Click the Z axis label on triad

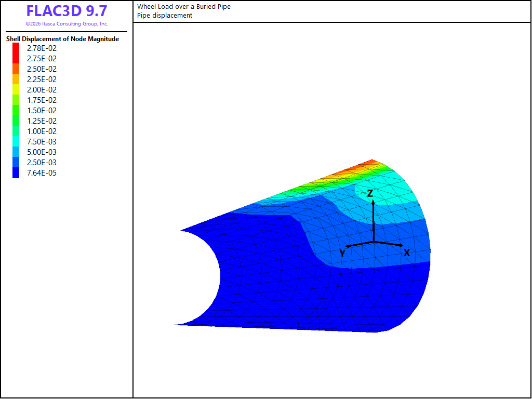click(370, 193)
